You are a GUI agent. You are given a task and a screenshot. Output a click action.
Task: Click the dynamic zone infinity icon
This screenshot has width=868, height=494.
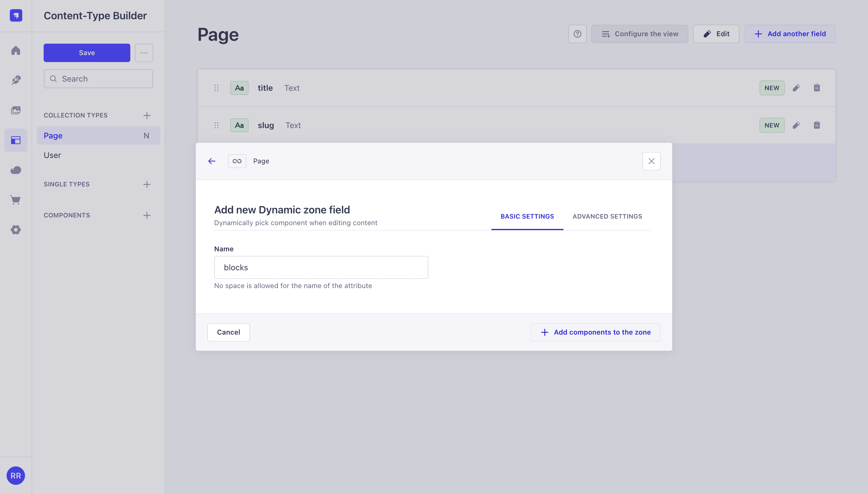pyautogui.click(x=237, y=161)
